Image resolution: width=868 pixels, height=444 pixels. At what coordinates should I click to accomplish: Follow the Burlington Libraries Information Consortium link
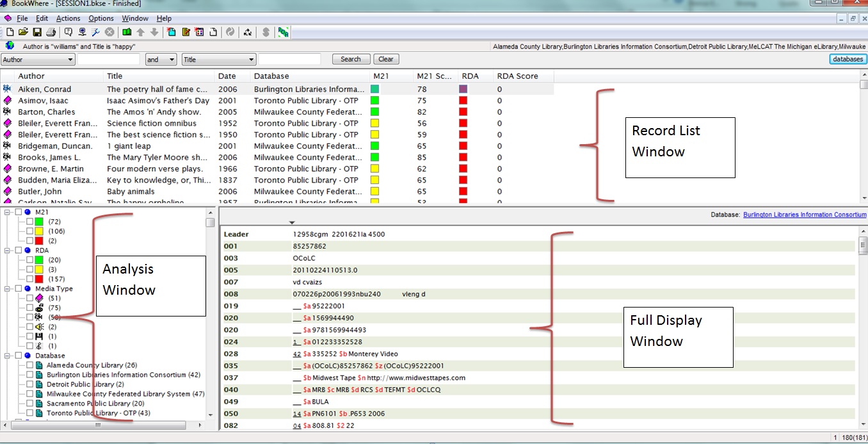[x=805, y=215]
